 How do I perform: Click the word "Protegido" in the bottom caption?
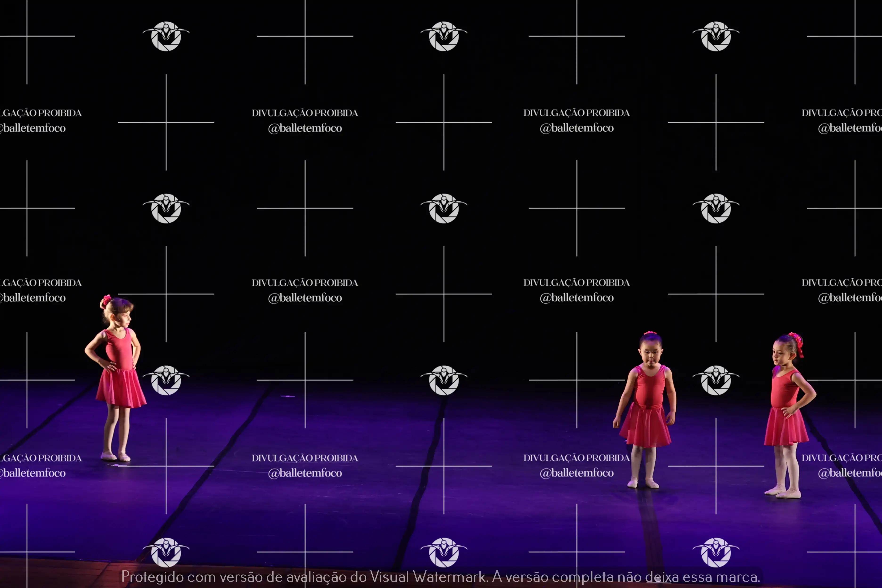152,577
